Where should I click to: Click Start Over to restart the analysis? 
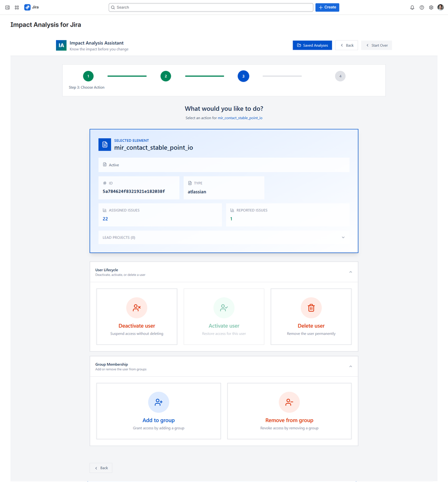(376, 45)
